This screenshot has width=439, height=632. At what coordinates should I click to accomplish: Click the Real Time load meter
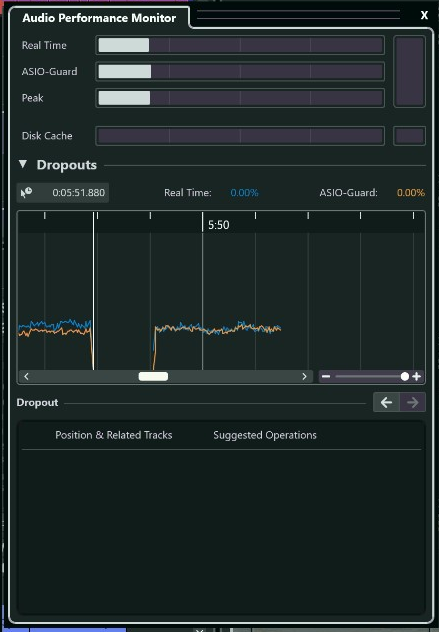pos(240,45)
